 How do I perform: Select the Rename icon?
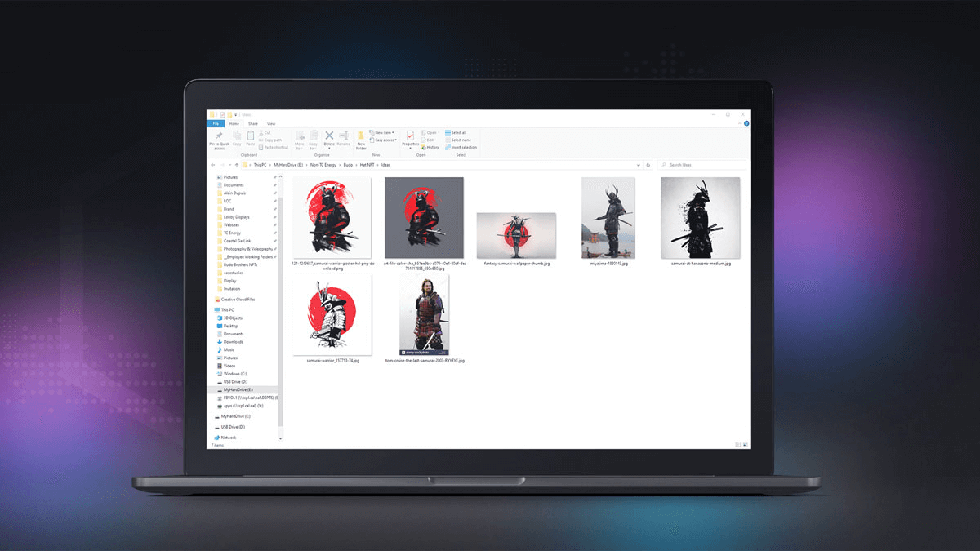pyautogui.click(x=344, y=138)
